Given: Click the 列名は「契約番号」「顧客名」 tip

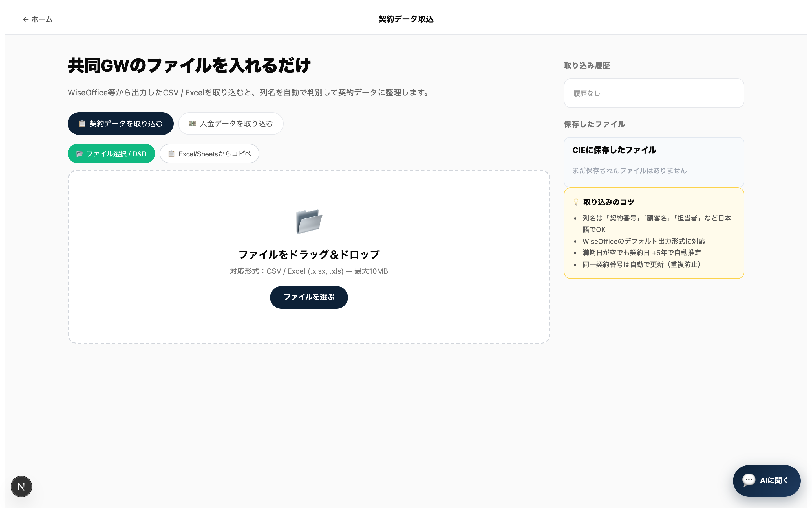Looking at the screenshot, I should point(657,224).
